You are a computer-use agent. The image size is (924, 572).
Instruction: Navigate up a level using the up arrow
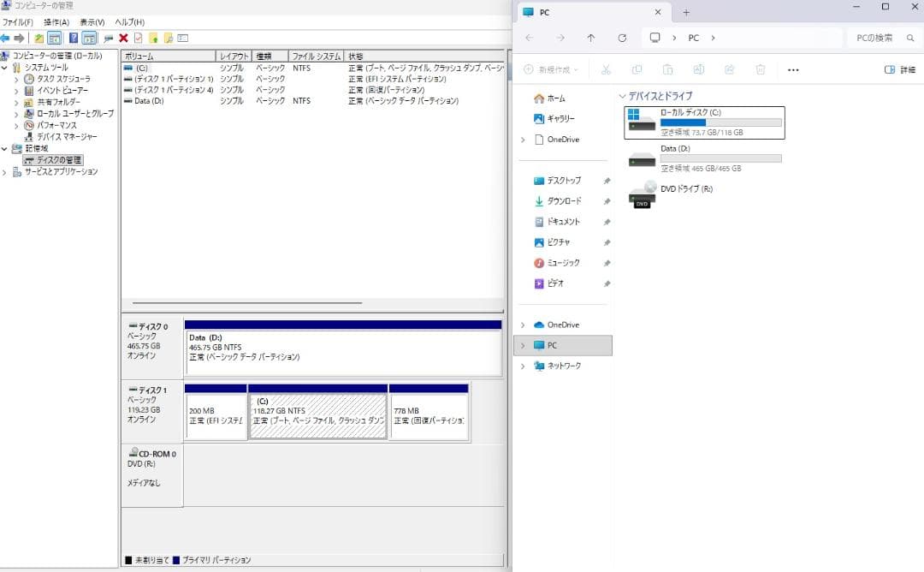(591, 38)
